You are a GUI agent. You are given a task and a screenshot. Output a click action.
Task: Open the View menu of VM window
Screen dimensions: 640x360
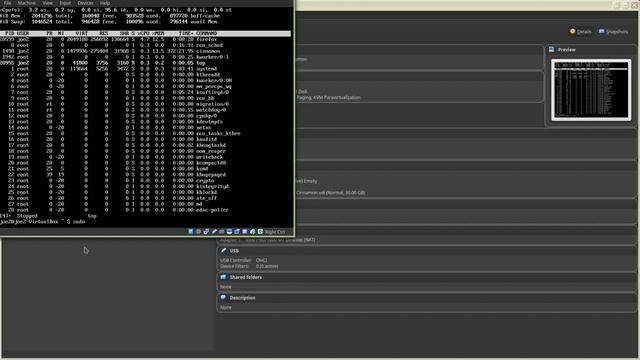click(47, 3)
